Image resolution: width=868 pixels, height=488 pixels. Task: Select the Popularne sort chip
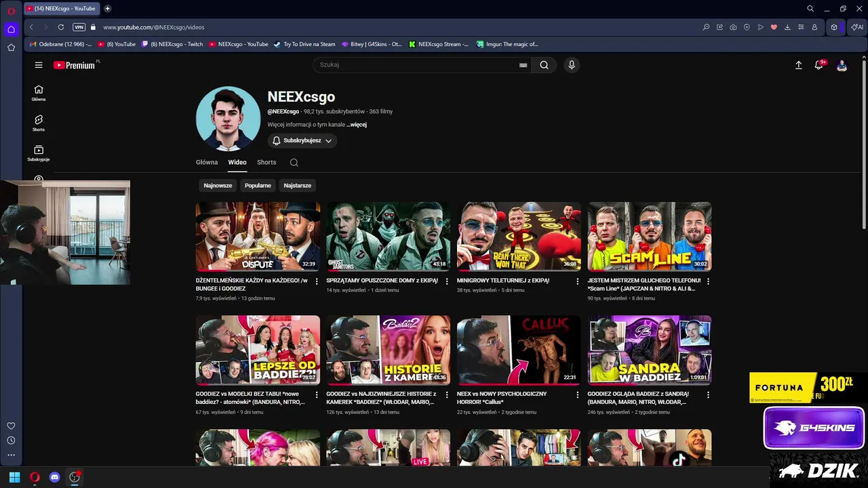pos(258,185)
